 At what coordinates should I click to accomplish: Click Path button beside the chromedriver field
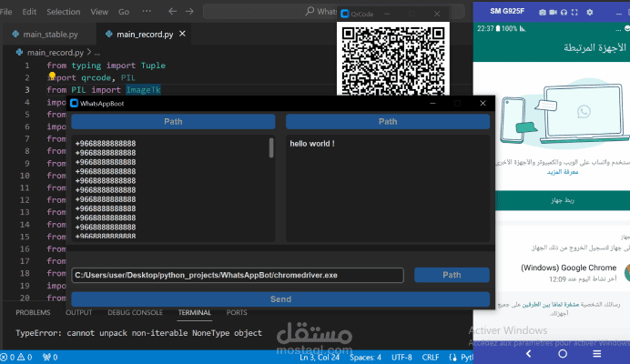[452, 275]
